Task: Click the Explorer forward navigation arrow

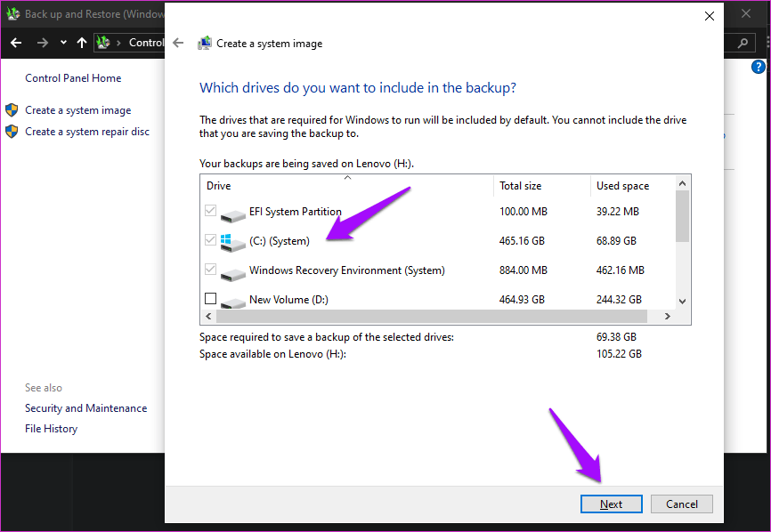Action: point(42,43)
